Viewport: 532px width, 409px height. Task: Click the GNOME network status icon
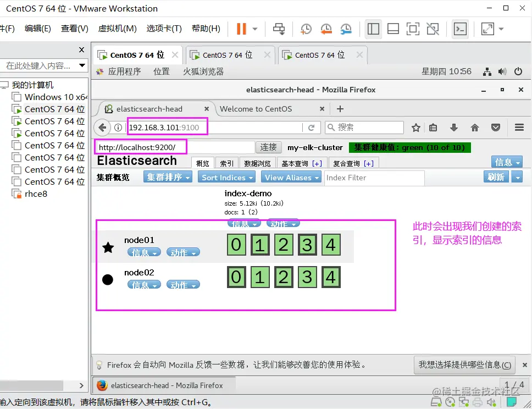click(487, 71)
